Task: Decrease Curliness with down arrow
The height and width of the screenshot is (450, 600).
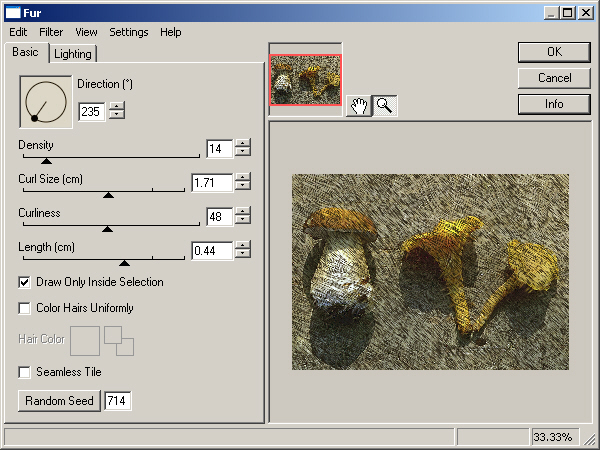Action: click(x=243, y=219)
